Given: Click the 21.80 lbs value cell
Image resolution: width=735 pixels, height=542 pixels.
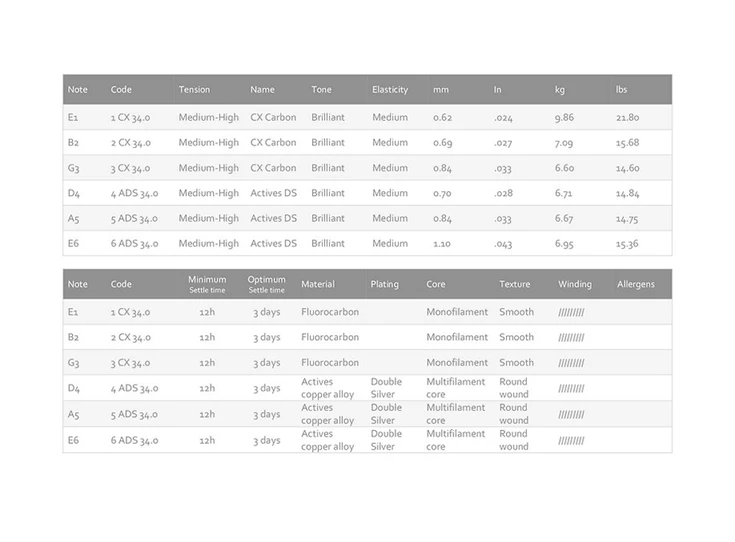Looking at the screenshot, I should pos(628,118).
